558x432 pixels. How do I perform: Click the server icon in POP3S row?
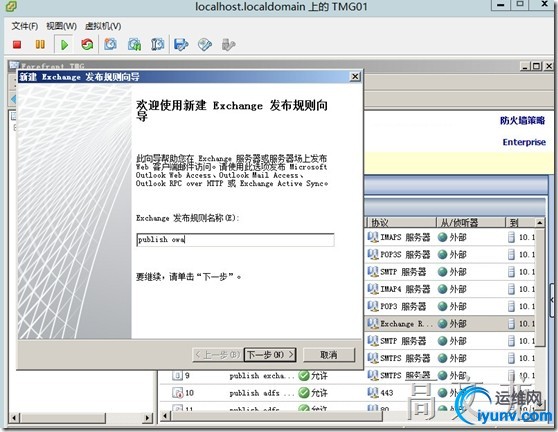pyautogui.click(x=511, y=254)
